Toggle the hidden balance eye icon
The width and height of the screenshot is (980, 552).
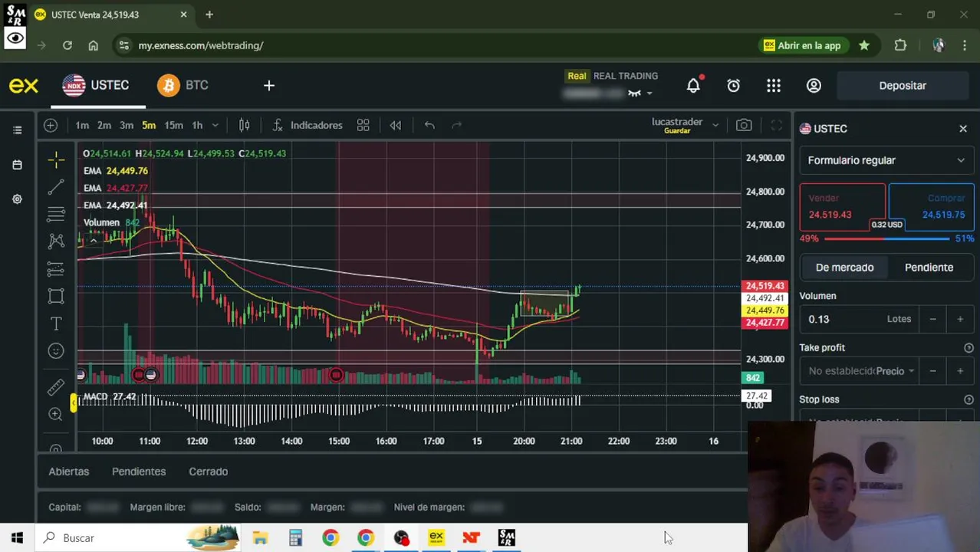tap(634, 93)
